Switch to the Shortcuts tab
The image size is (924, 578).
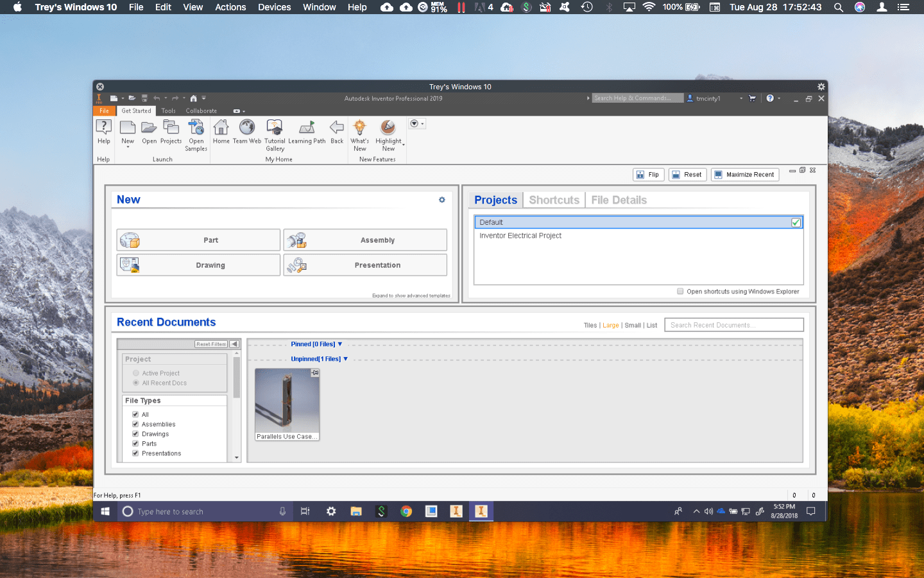554,200
